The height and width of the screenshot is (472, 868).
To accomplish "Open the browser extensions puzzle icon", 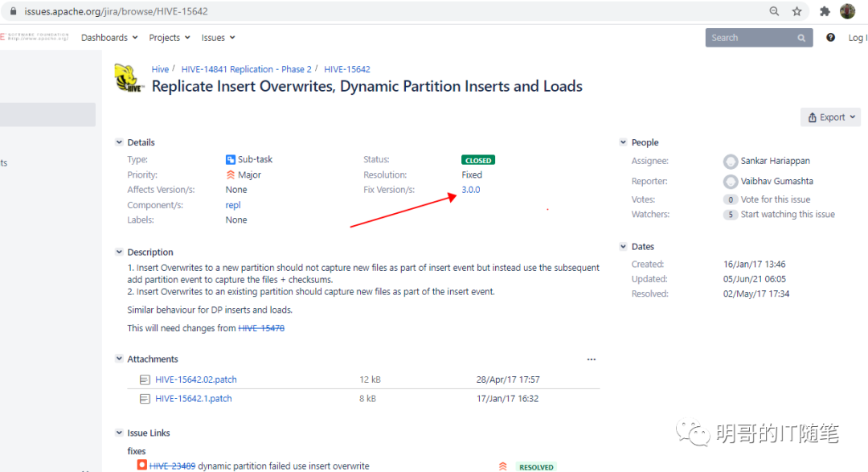I will coord(825,11).
